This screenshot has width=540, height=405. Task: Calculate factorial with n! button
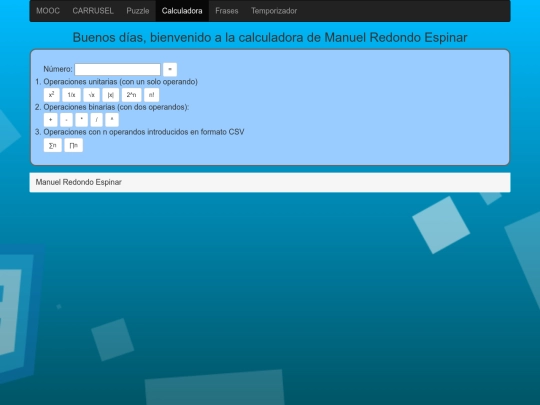click(x=152, y=95)
